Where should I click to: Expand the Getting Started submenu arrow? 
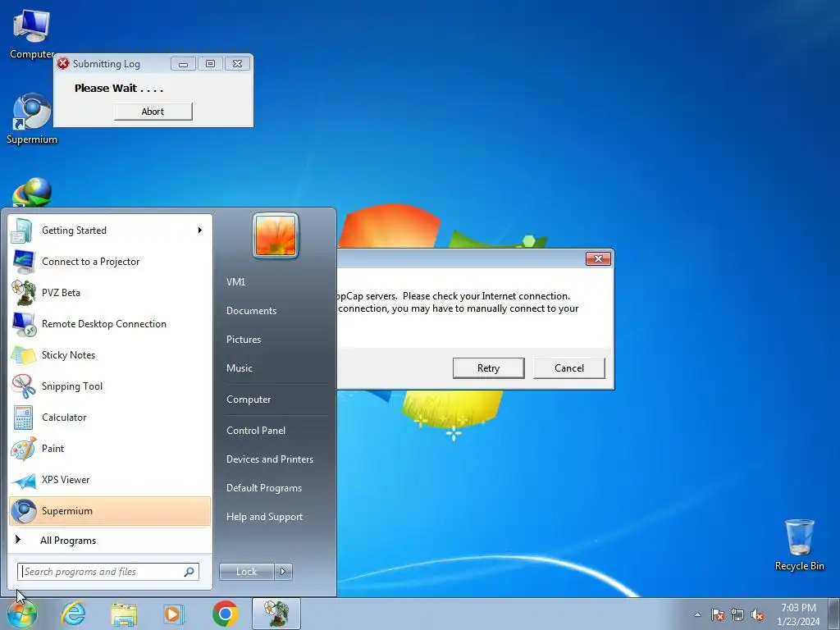click(x=200, y=231)
